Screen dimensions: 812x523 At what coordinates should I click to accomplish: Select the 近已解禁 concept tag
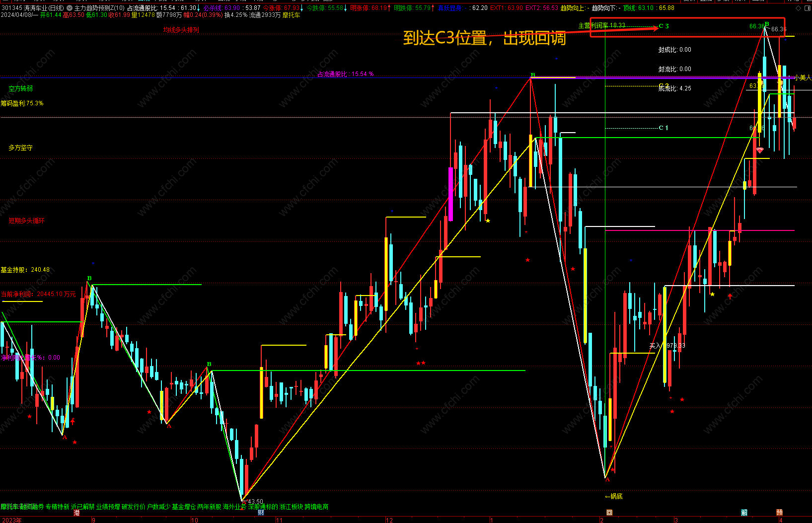pos(82,507)
